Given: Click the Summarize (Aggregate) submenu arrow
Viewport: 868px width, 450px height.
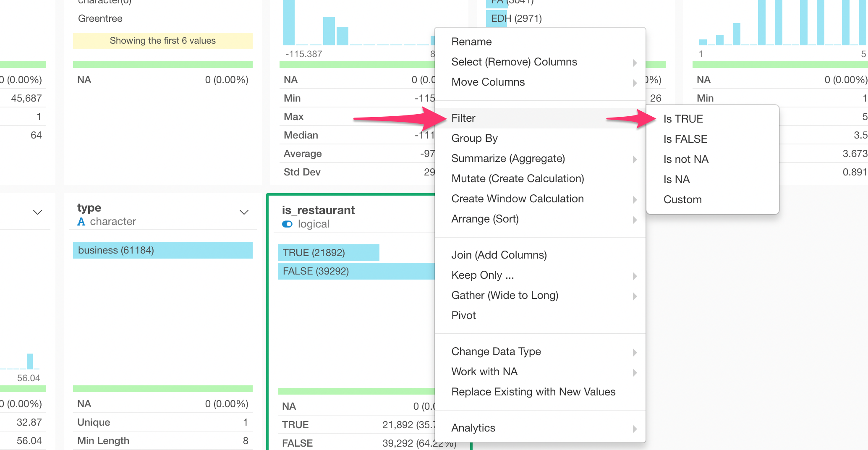Looking at the screenshot, I should pyautogui.click(x=634, y=159).
